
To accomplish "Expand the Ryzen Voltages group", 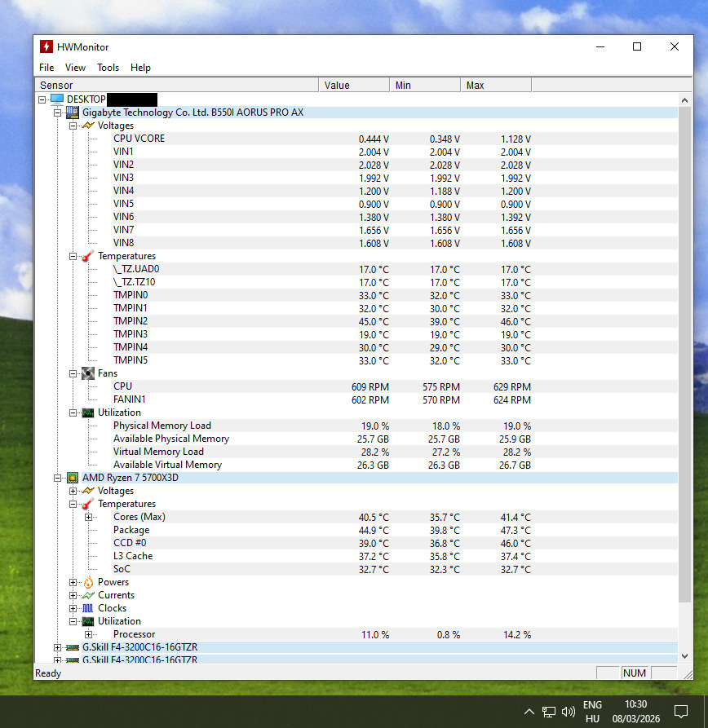I will [x=73, y=491].
